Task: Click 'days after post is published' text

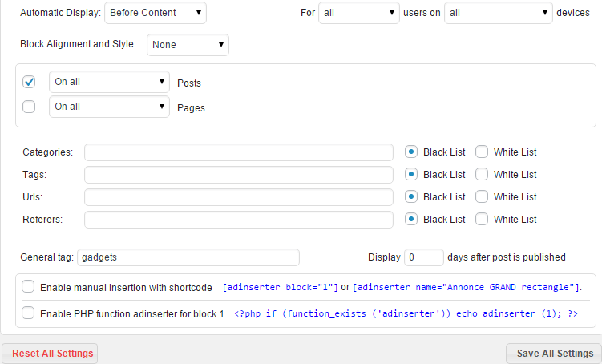Action: point(507,257)
